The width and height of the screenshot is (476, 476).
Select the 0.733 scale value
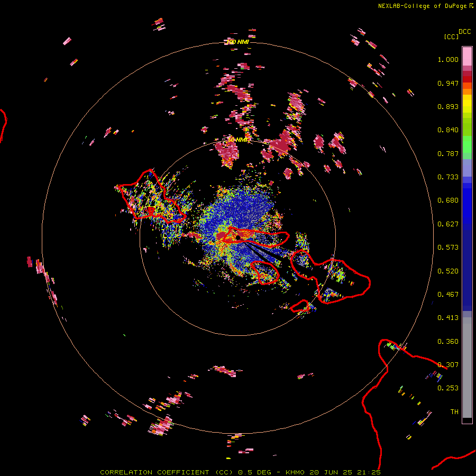[x=448, y=177]
